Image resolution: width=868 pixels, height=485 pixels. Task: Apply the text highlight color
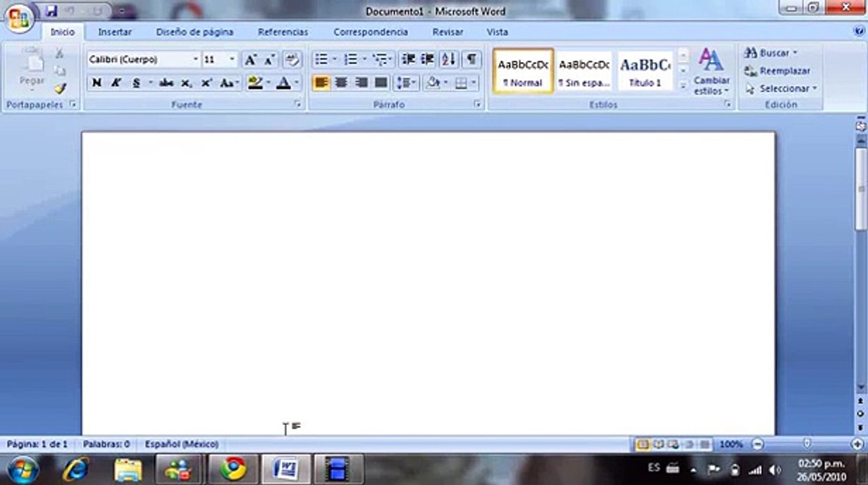[x=255, y=83]
